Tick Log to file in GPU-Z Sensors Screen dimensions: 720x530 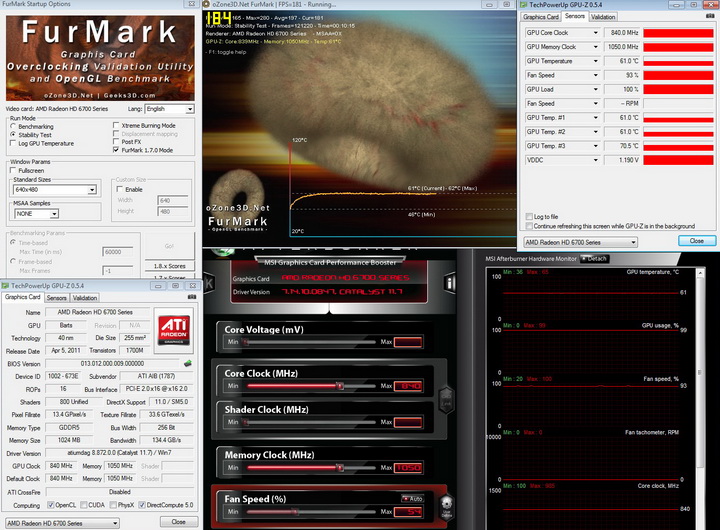click(529, 216)
